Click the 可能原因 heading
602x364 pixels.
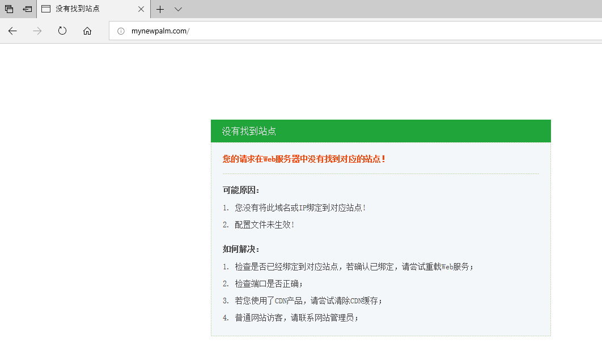241,190
